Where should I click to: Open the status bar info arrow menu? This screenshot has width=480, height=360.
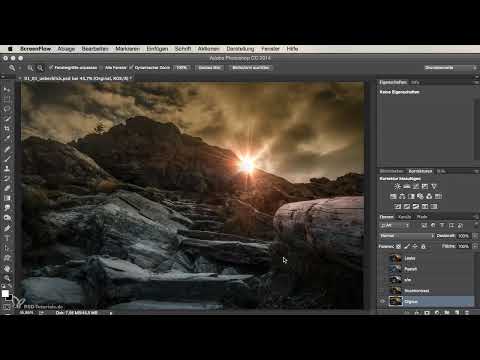111,313
